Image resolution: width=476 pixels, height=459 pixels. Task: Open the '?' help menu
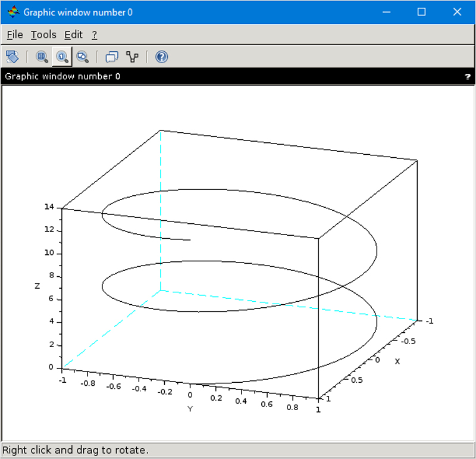pos(93,35)
